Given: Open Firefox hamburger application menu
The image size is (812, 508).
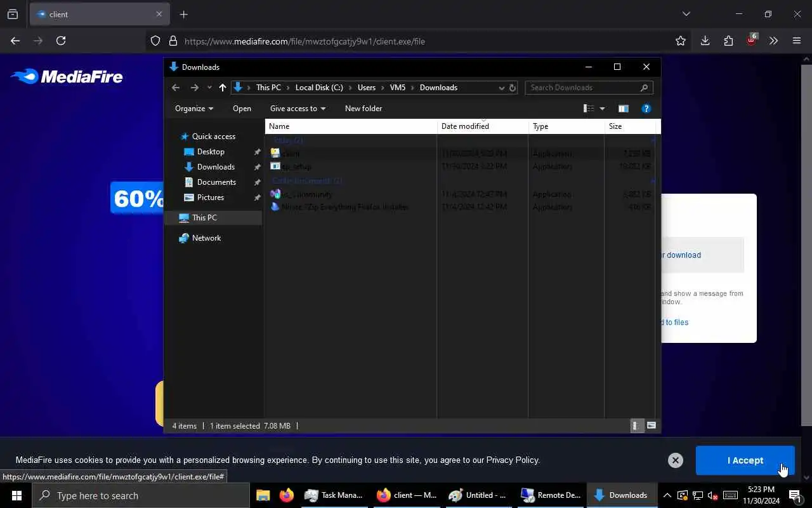Looking at the screenshot, I should point(797,41).
